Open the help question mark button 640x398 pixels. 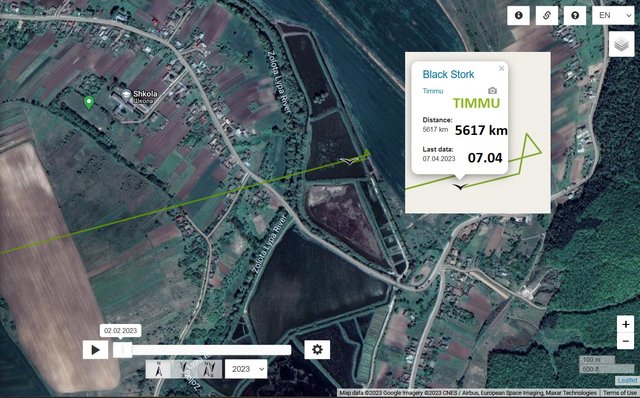(x=575, y=16)
